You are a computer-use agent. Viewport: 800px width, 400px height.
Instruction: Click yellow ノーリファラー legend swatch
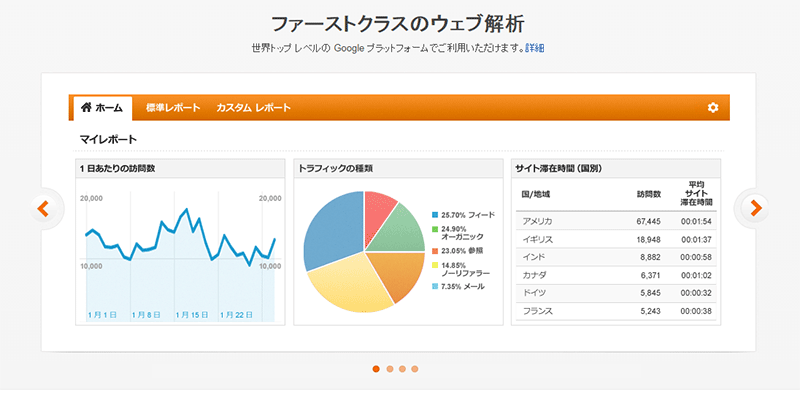click(x=435, y=265)
